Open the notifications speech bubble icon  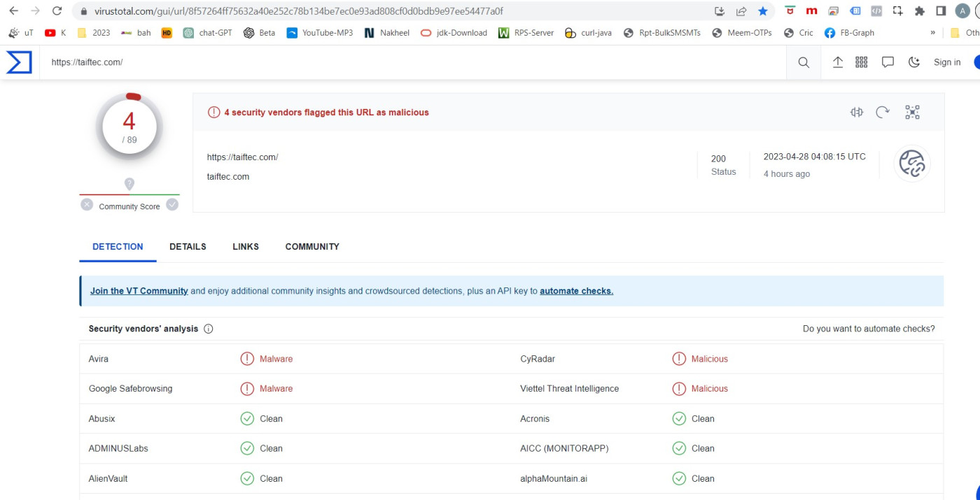tap(888, 62)
